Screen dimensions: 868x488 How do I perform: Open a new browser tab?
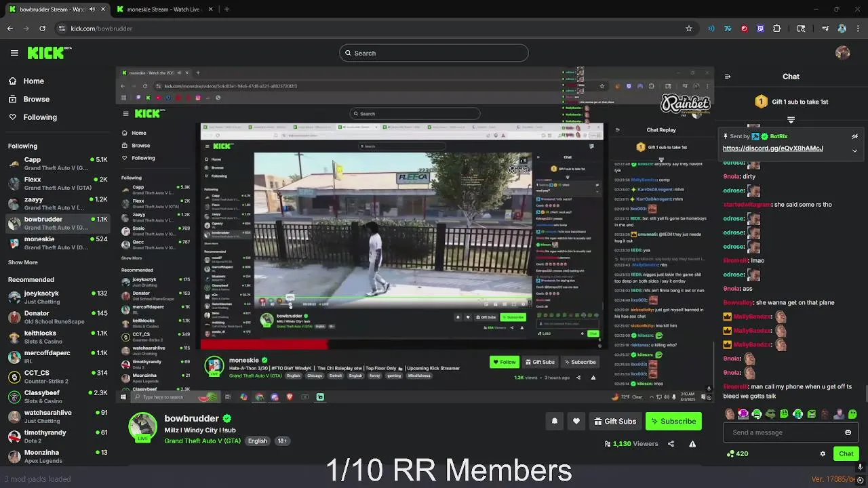(x=226, y=9)
